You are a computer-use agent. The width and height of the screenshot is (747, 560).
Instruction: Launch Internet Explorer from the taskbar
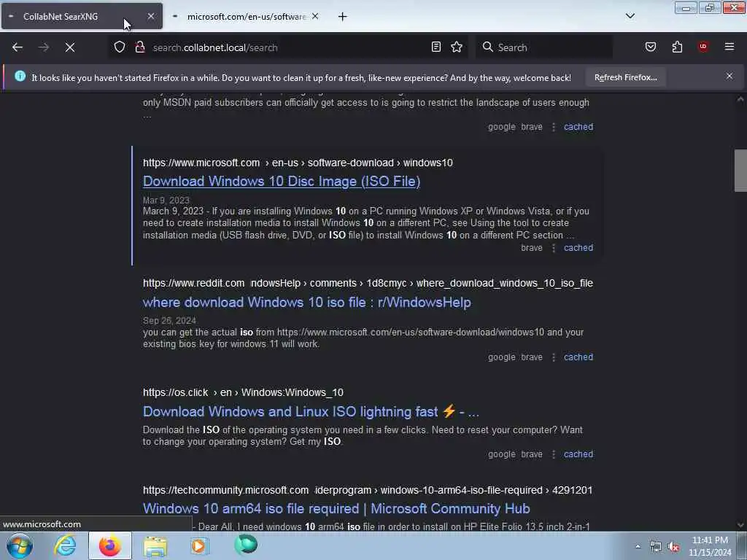65,545
